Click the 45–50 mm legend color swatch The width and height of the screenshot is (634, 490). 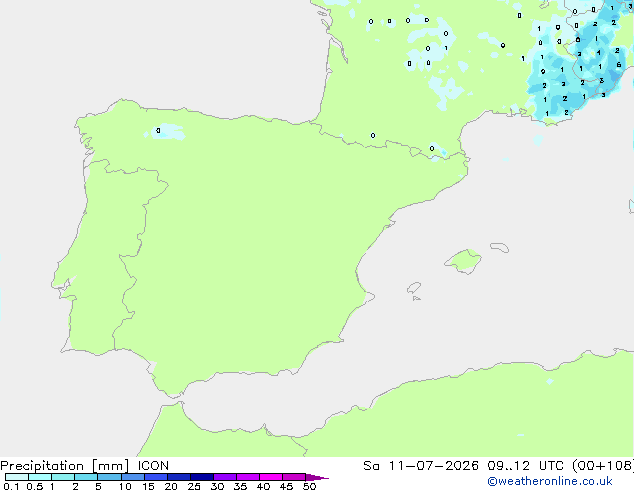pos(294,477)
